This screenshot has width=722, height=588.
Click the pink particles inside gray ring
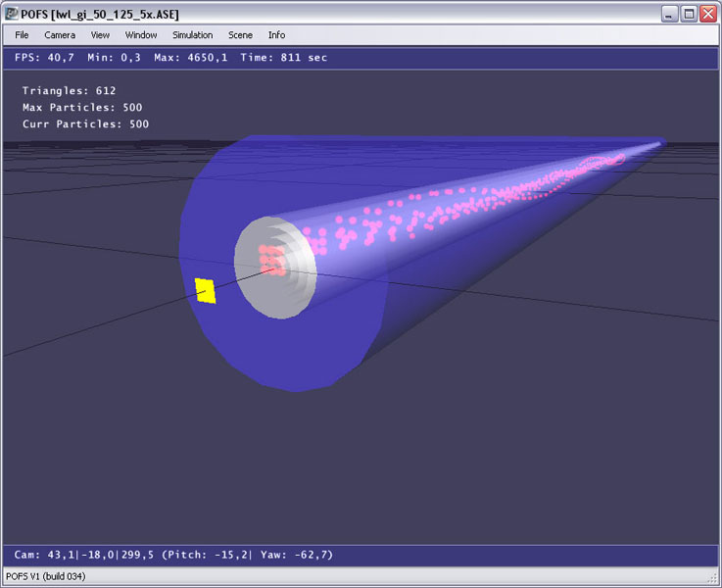click(x=271, y=259)
